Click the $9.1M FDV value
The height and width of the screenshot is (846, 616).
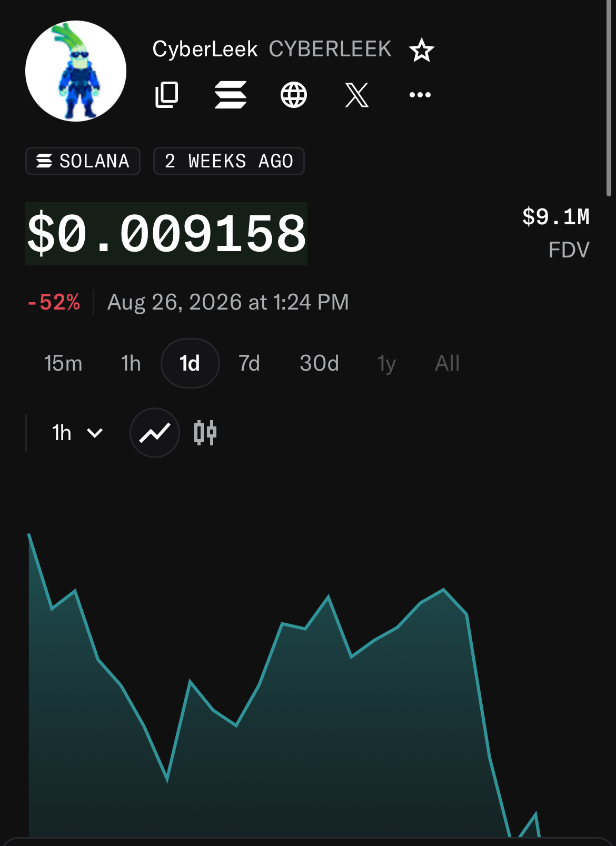555,217
